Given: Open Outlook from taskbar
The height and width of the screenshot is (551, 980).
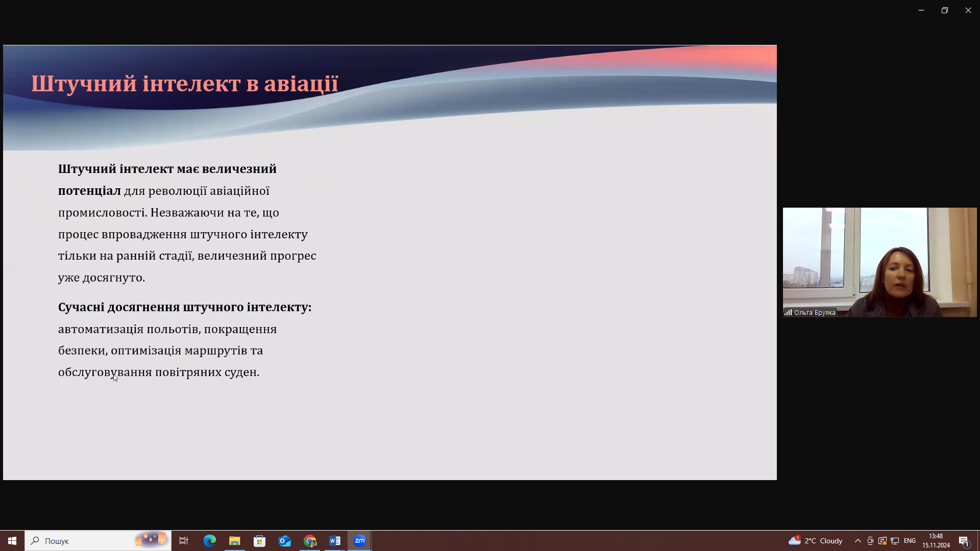Looking at the screenshot, I should (285, 541).
